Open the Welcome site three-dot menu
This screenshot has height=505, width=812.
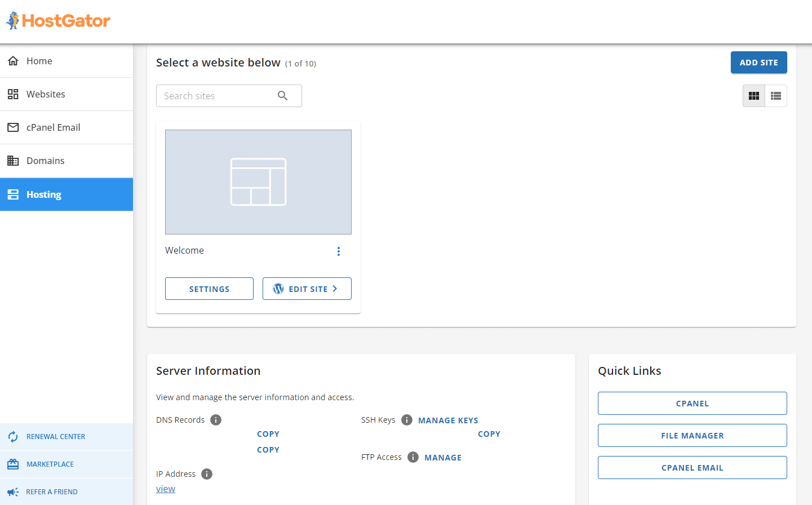click(x=338, y=251)
